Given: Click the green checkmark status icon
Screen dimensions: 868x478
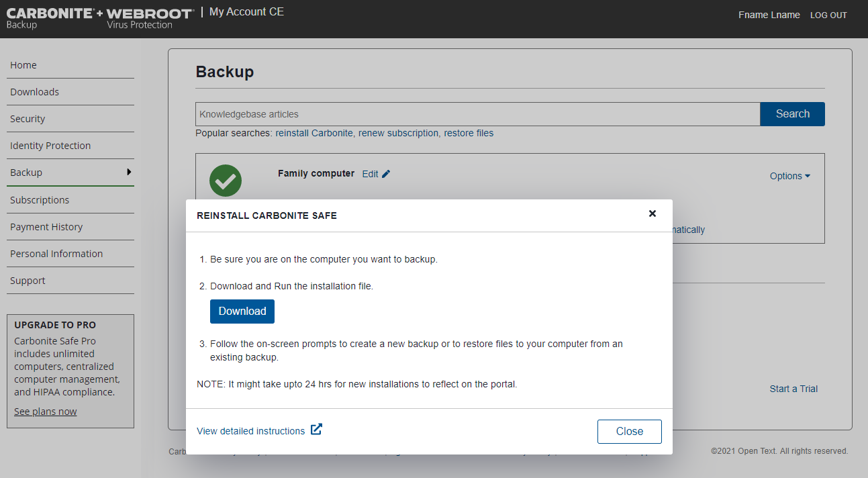Looking at the screenshot, I should pyautogui.click(x=226, y=181).
